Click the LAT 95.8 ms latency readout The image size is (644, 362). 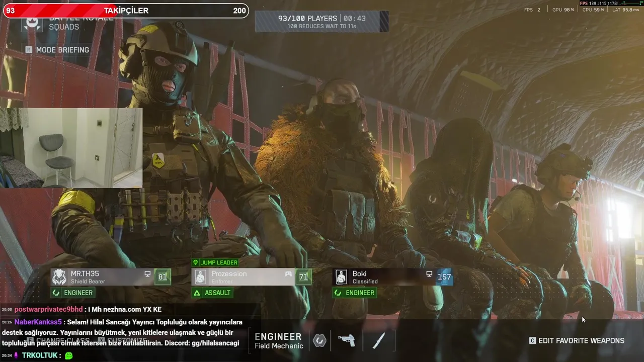coord(625,10)
